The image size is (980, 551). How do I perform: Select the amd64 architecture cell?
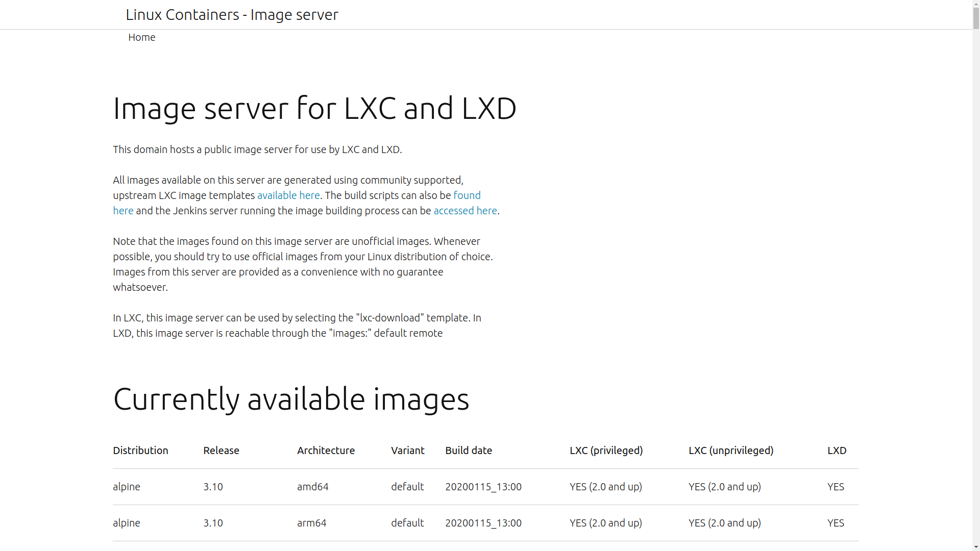point(312,487)
